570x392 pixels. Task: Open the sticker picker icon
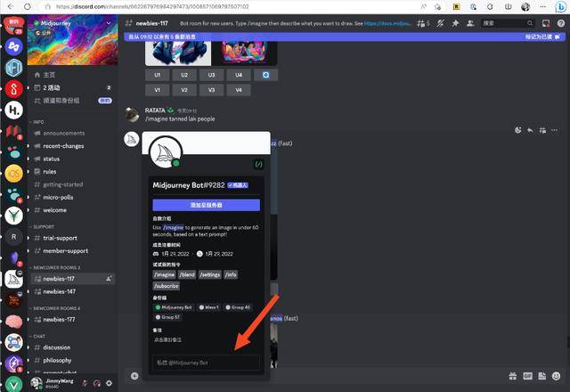pyautogui.click(x=541, y=376)
